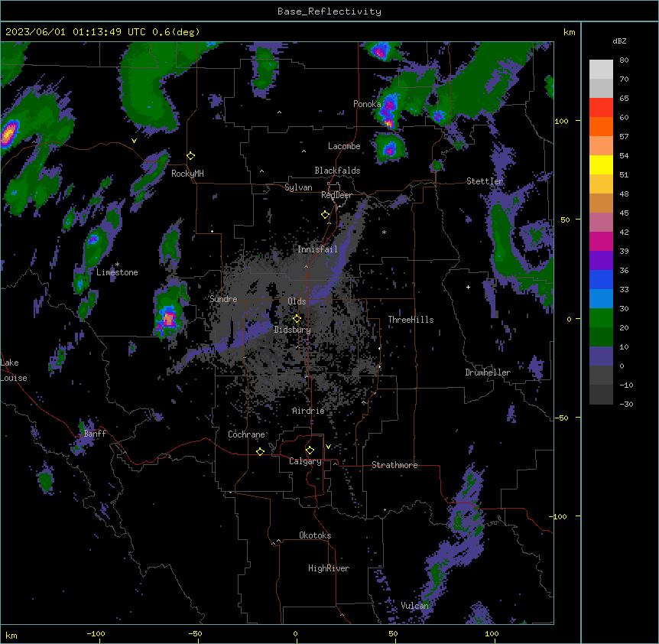The width and height of the screenshot is (659, 644).
Task: Click the Sylvan town label
Action: (x=298, y=187)
